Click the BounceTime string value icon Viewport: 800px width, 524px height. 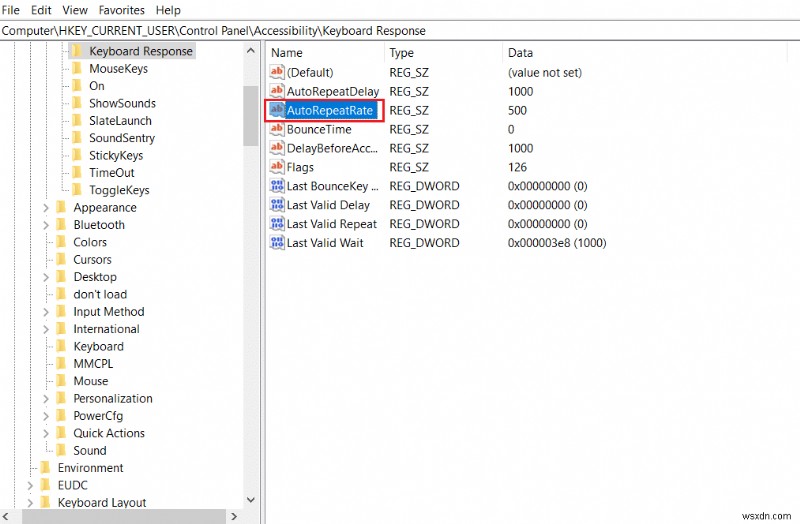click(277, 129)
